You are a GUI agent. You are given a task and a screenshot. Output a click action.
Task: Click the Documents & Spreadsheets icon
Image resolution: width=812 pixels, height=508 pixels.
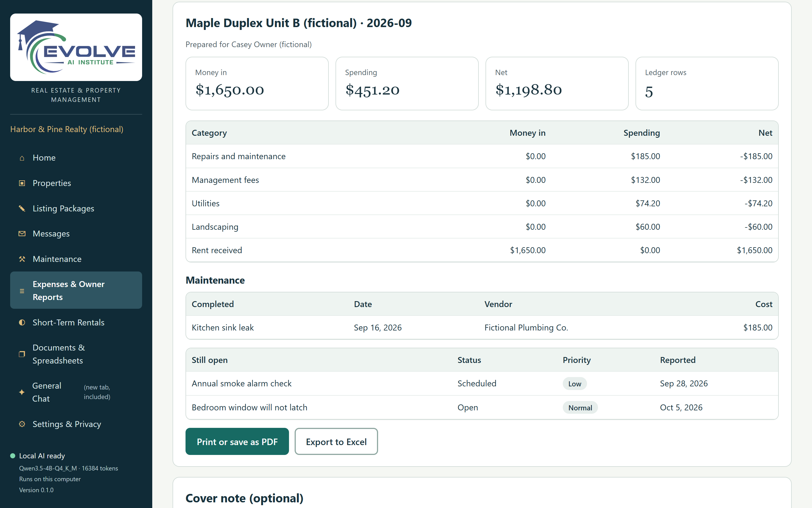pyautogui.click(x=22, y=354)
